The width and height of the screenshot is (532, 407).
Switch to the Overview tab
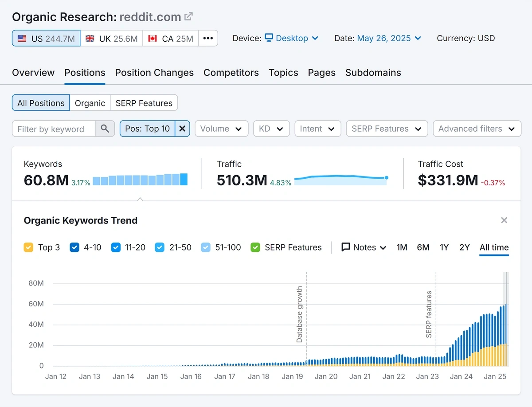click(33, 73)
